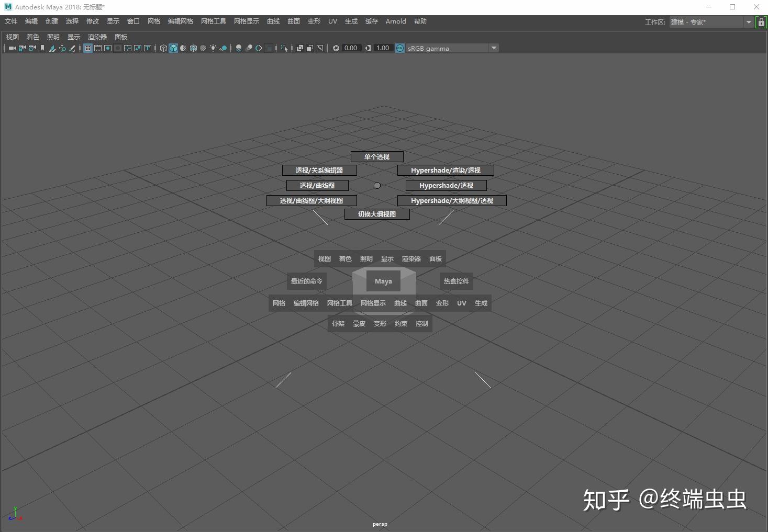This screenshot has width=768, height=532.
Task: Click the Hypershade/透视 marking menu option
Action: 446,185
